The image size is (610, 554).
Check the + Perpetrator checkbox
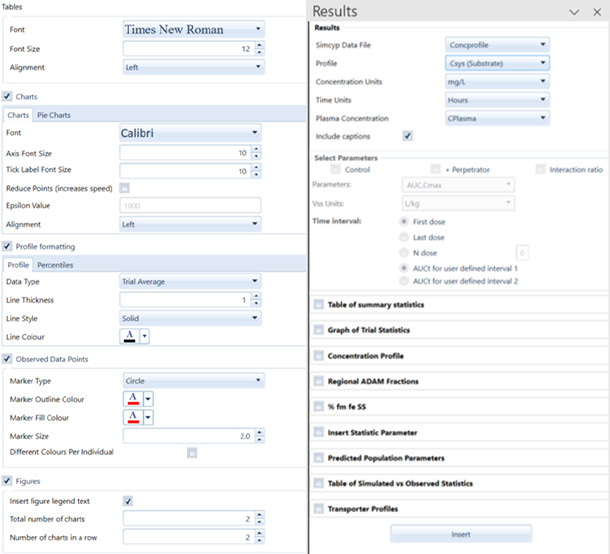pyautogui.click(x=435, y=169)
